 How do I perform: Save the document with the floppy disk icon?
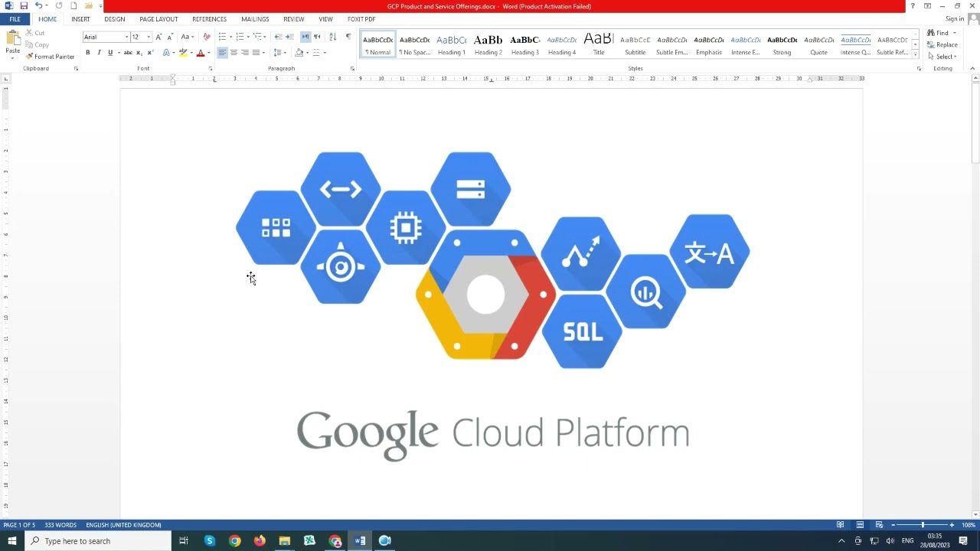click(x=24, y=6)
